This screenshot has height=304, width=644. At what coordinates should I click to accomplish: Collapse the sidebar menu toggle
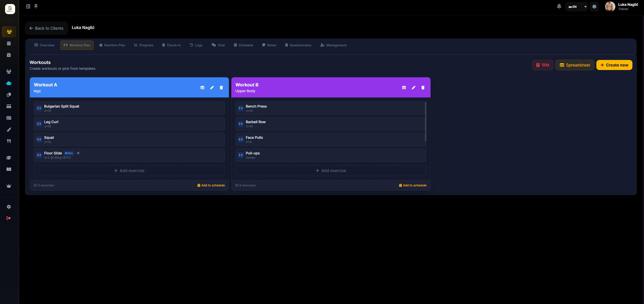(x=28, y=6)
